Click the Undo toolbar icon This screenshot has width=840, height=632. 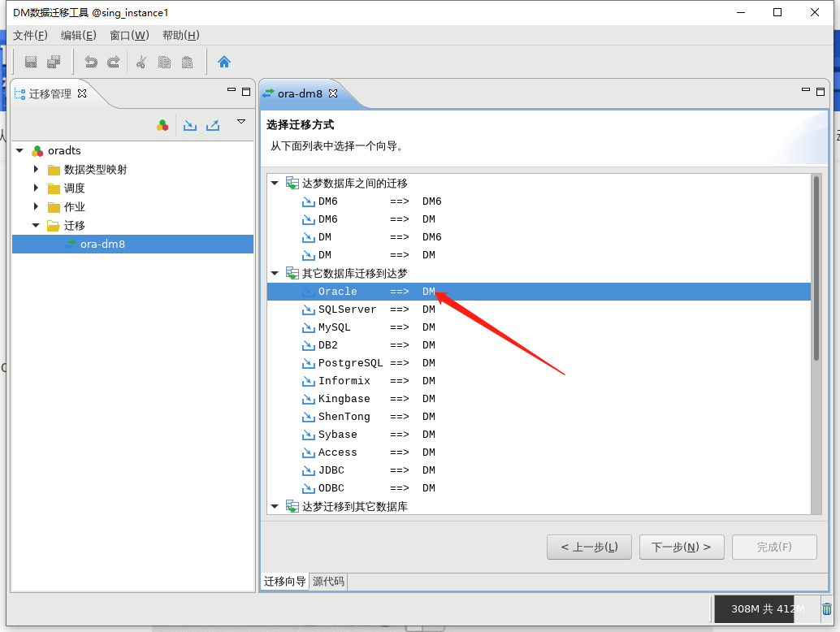point(91,62)
